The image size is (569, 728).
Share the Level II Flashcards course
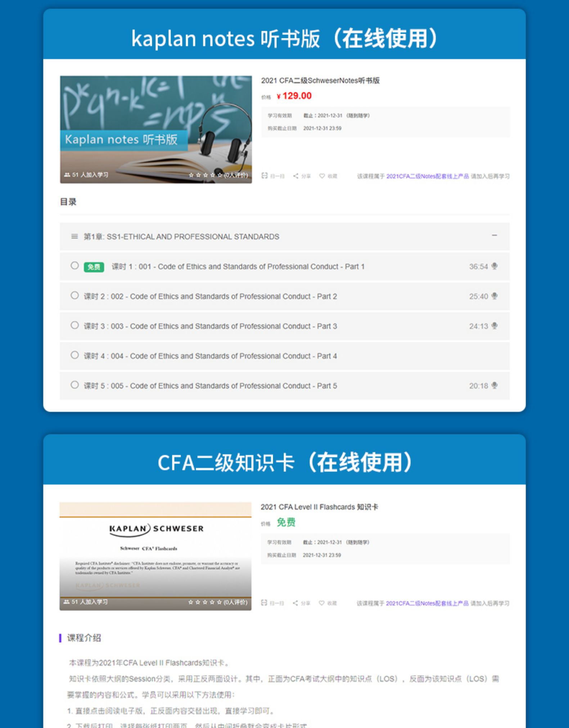coord(295,603)
